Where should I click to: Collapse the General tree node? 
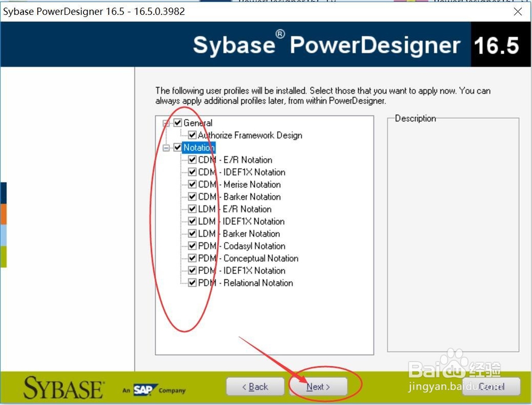166,123
